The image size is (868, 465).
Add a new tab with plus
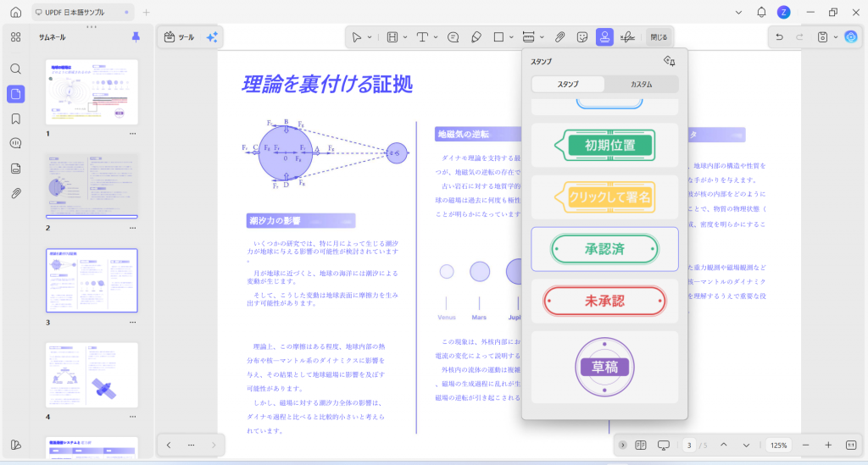coord(146,12)
